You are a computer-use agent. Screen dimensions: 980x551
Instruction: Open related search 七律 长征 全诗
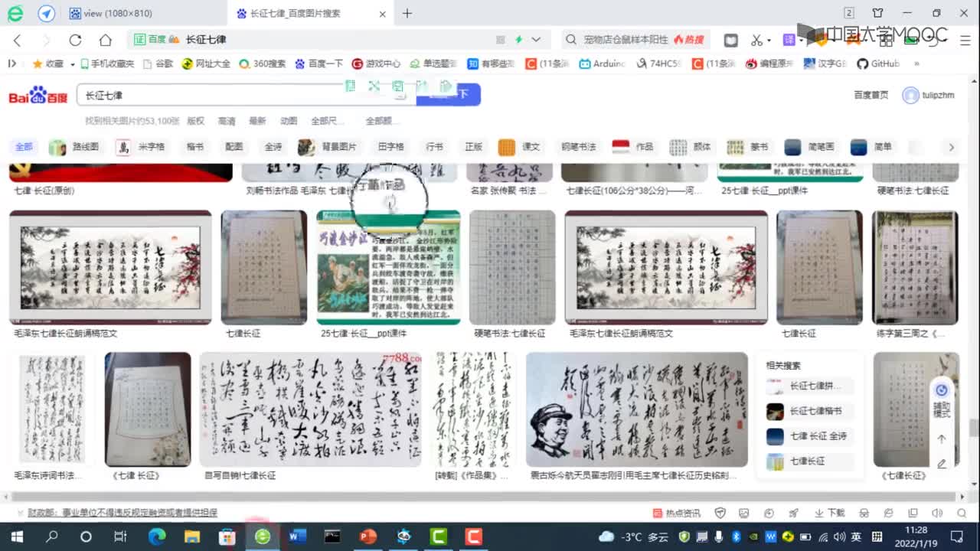click(809, 436)
